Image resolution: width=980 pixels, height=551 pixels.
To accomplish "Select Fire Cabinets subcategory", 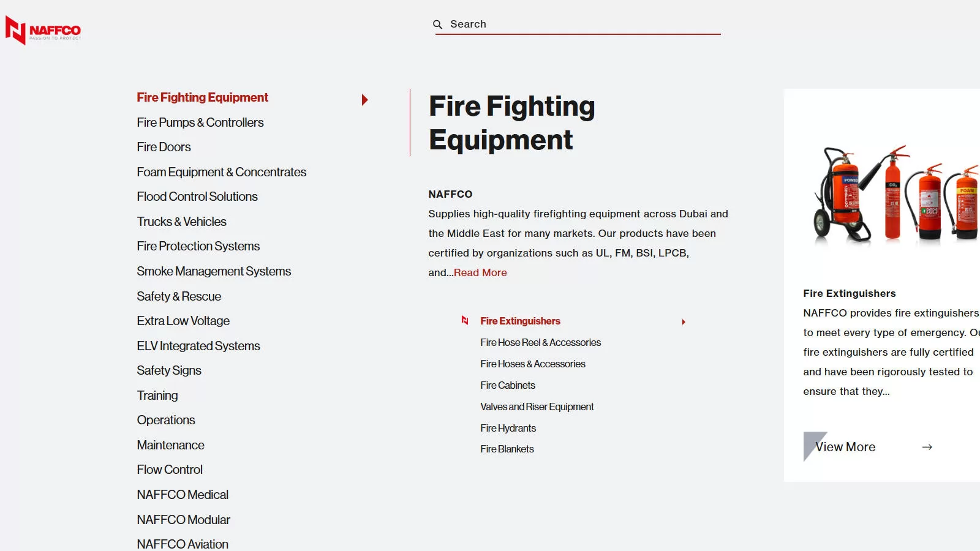I will click(x=507, y=385).
